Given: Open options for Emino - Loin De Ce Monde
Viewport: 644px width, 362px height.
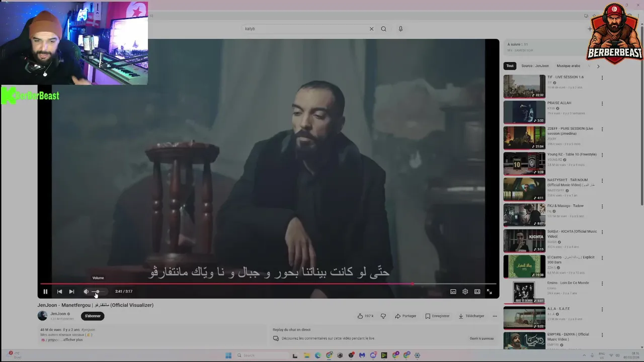Looking at the screenshot, I should tap(602, 283).
